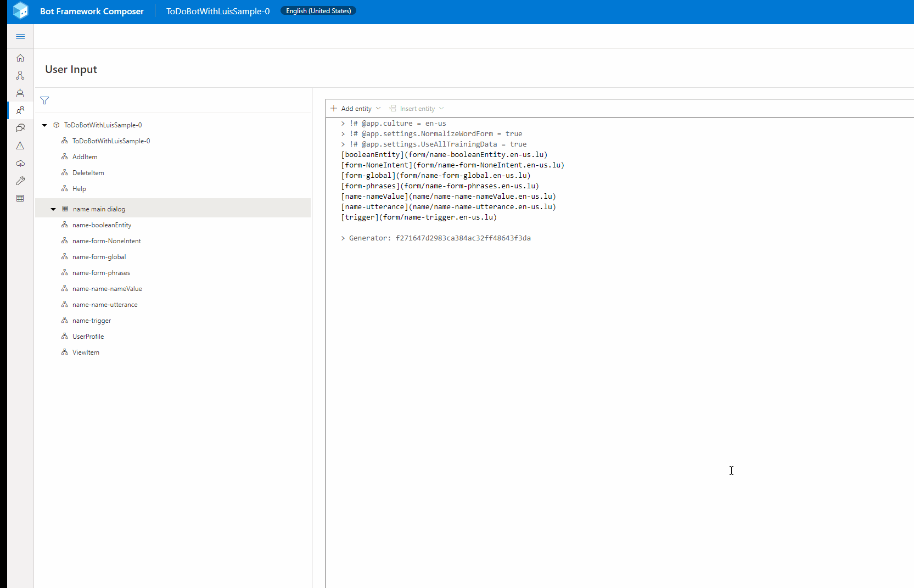This screenshot has width=914, height=588.
Task: Expand the folded UseAllTrainingData line
Action: tap(343, 144)
